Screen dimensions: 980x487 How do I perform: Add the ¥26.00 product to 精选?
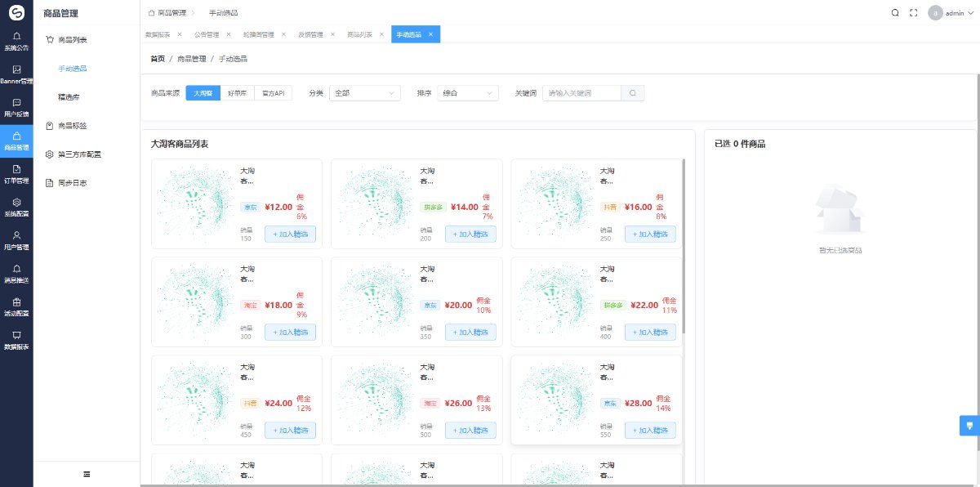tap(470, 430)
